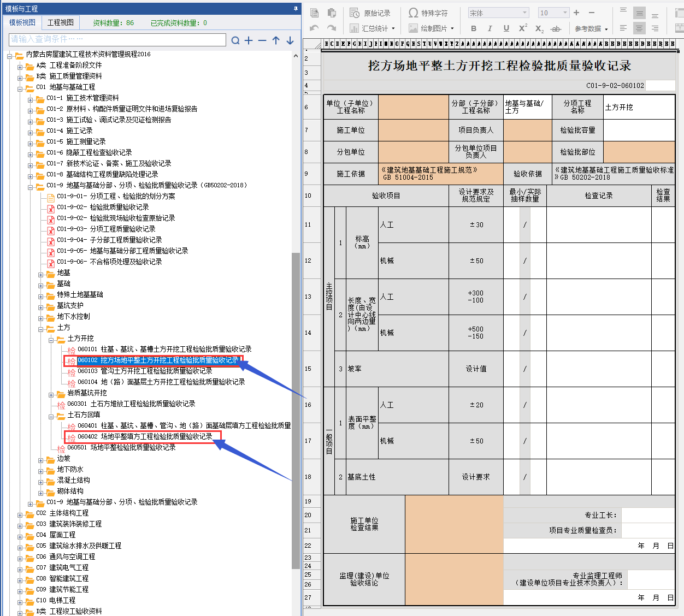Open 原始记录 from the toolbar
The width and height of the screenshot is (684, 616).
point(370,13)
